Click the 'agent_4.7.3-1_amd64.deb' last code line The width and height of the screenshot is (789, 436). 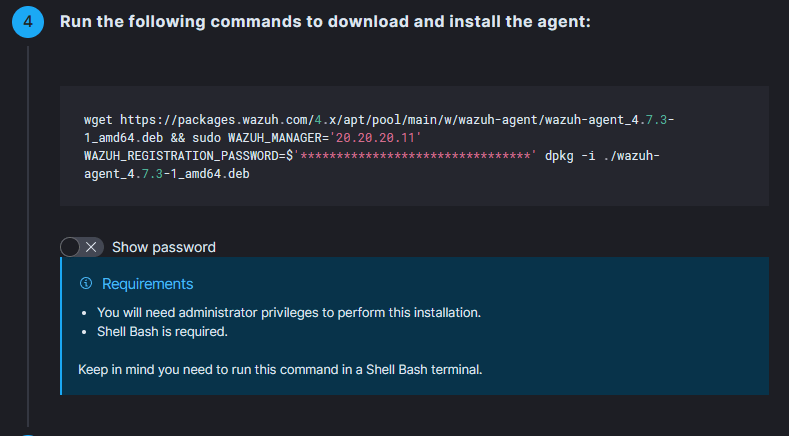[166, 174]
